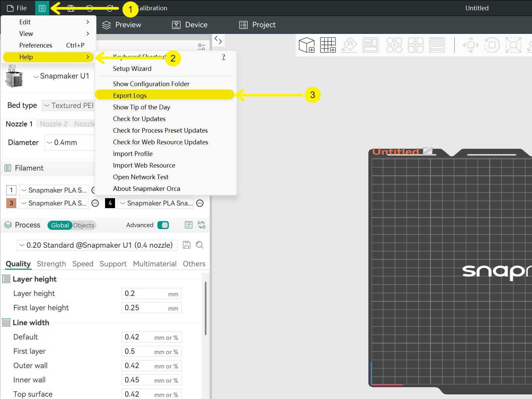Open the green hamburger menu icon
The width and height of the screenshot is (532, 399).
coord(42,8)
